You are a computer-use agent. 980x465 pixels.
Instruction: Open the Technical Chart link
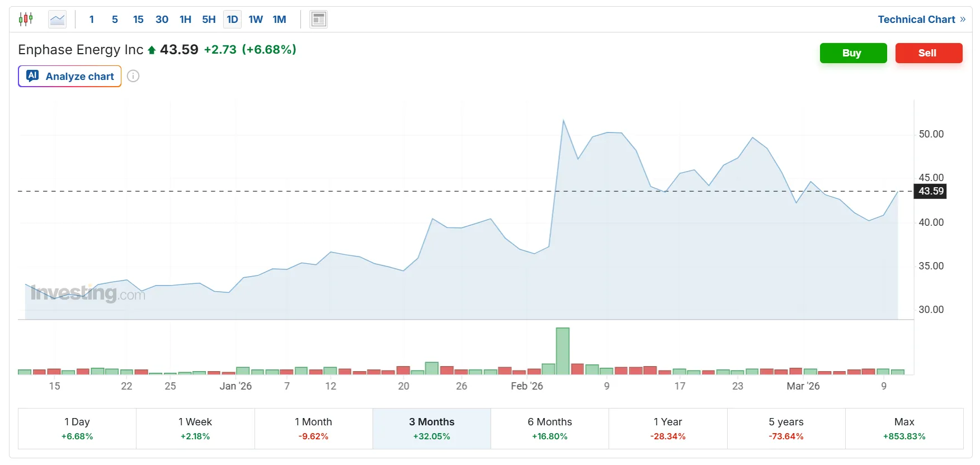pyautogui.click(x=921, y=20)
